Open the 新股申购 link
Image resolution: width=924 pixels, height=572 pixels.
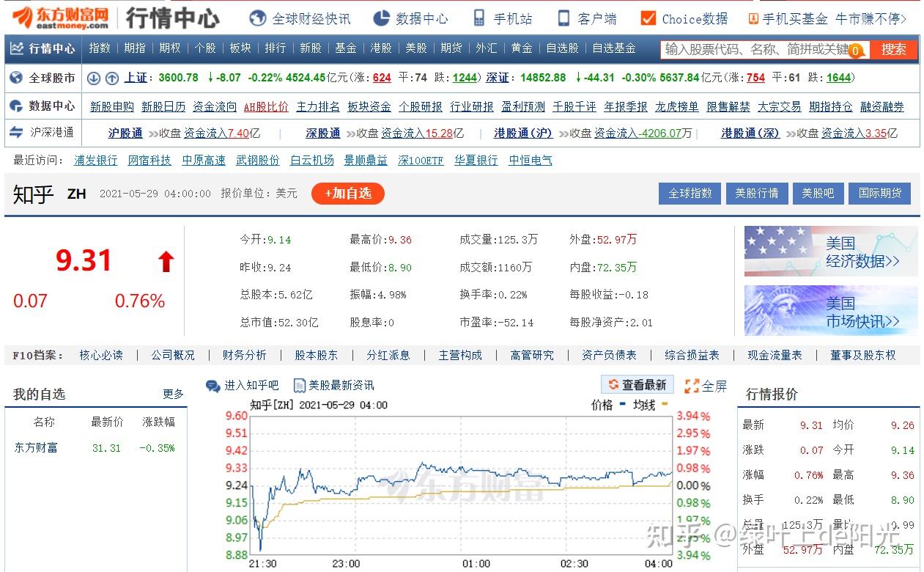pyautogui.click(x=112, y=107)
